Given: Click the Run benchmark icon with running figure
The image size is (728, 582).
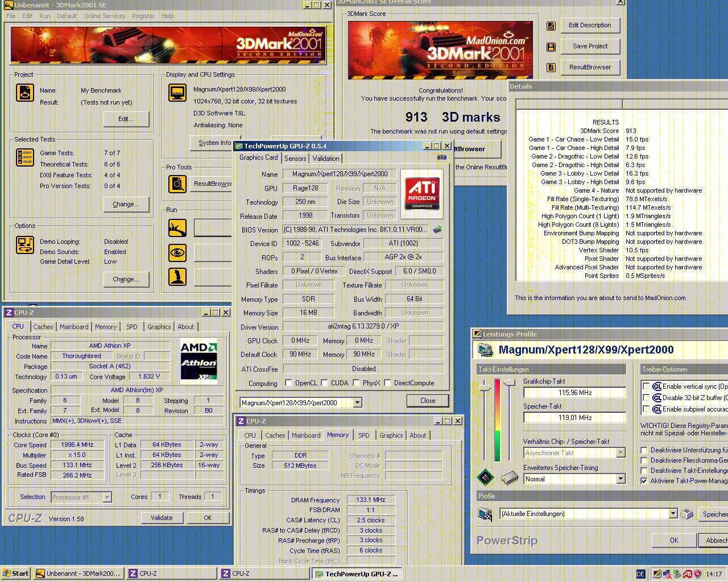Looking at the screenshot, I should tap(177, 228).
